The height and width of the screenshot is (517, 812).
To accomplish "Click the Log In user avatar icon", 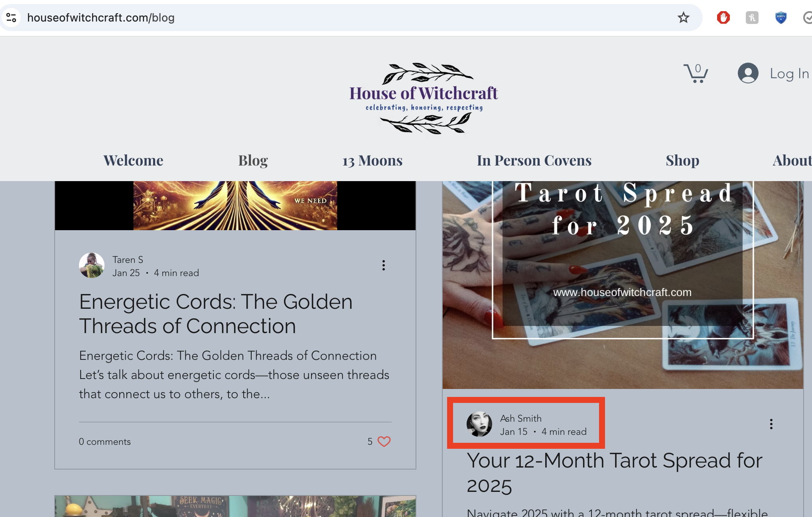I will (x=748, y=73).
